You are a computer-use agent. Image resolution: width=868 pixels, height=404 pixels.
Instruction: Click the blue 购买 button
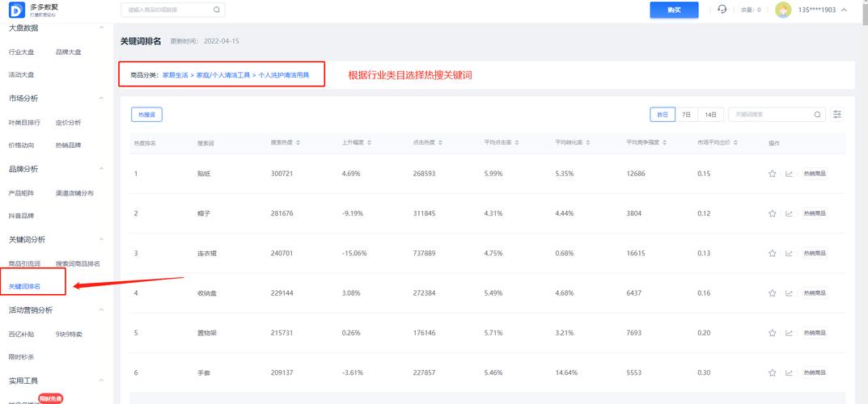click(x=674, y=10)
